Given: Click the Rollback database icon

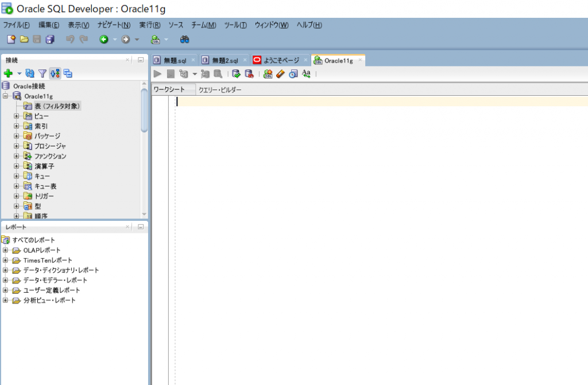Looking at the screenshot, I should [x=249, y=74].
